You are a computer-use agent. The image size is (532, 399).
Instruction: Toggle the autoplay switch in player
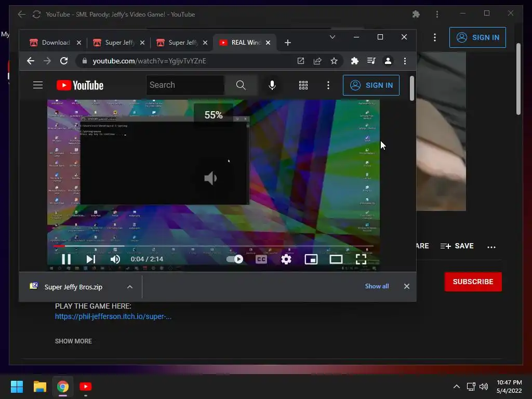(x=235, y=259)
